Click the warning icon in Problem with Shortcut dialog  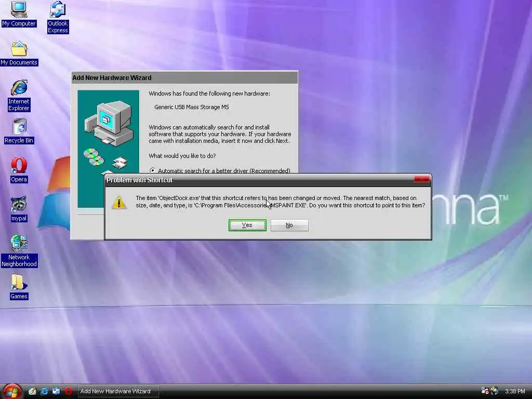(119, 203)
